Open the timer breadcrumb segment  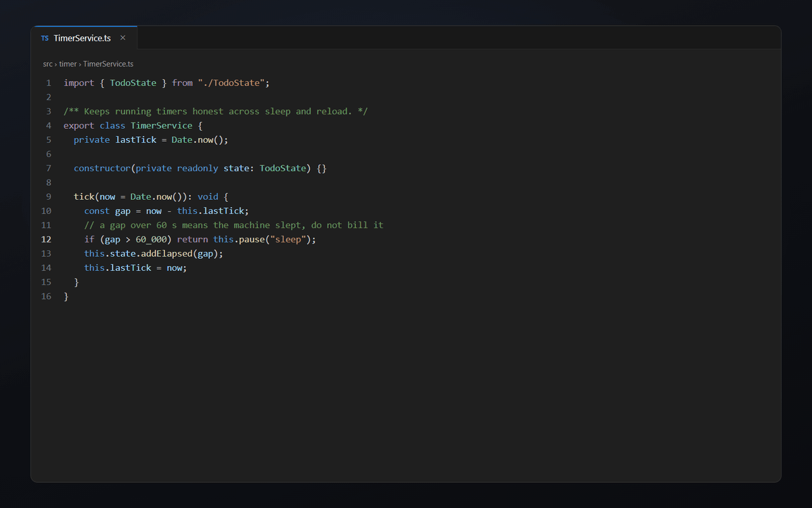pyautogui.click(x=68, y=64)
